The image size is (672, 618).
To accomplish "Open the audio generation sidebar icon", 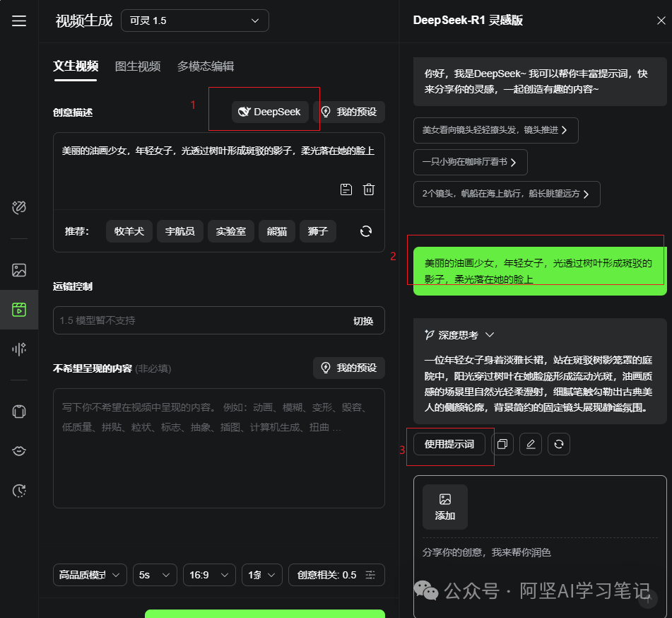I will [x=19, y=349].
